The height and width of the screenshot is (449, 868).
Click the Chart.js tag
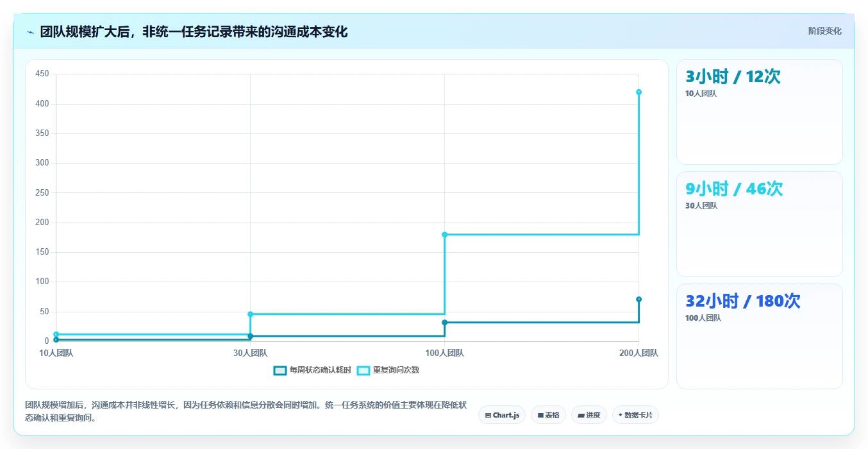[x=502, y=415]
